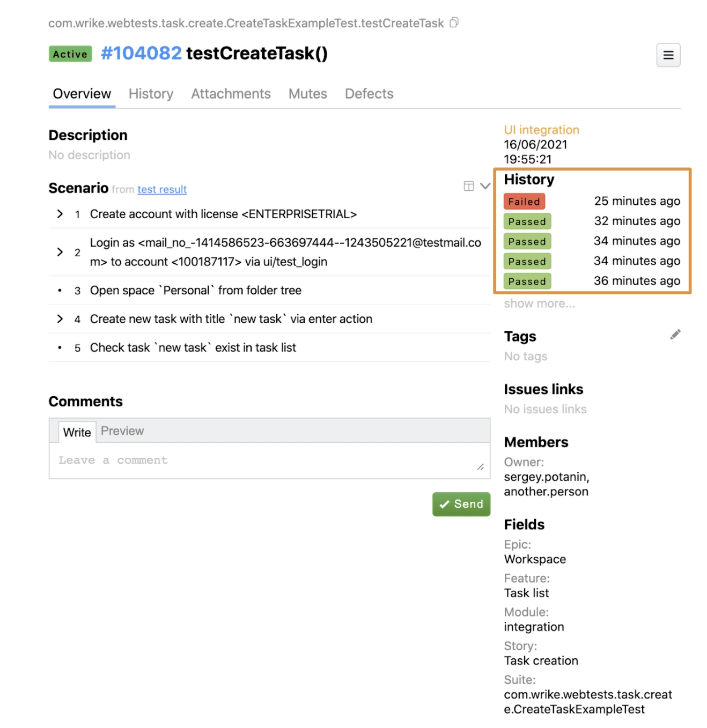This screenshot has height=728, width=707.
Task: Switch comment editor to Preview
Action: [x=122, y=431]
